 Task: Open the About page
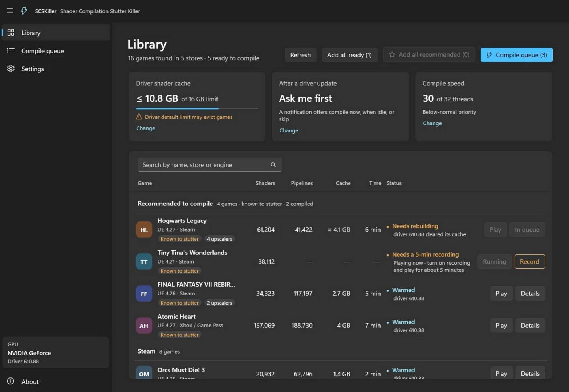click(56, 381)
